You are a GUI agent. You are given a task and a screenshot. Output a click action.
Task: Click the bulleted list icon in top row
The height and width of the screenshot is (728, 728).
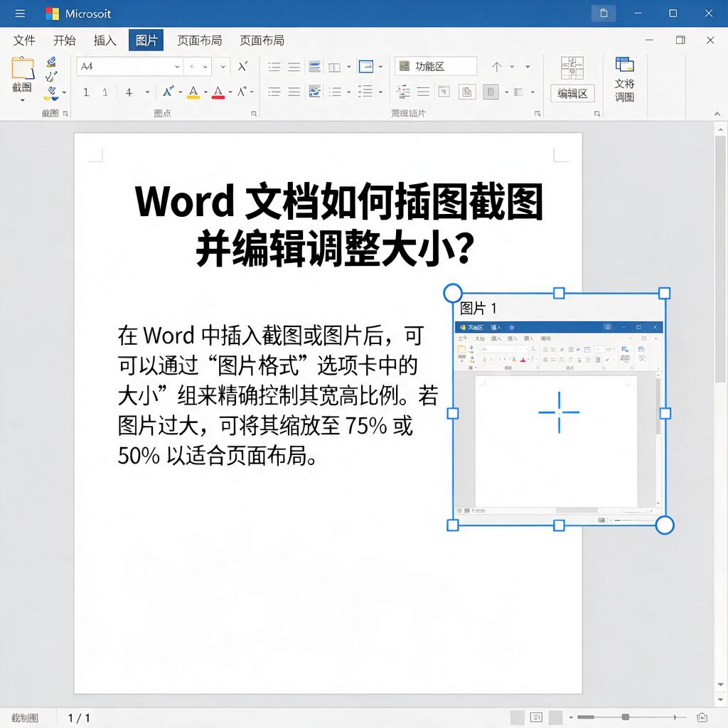[274, 67]
